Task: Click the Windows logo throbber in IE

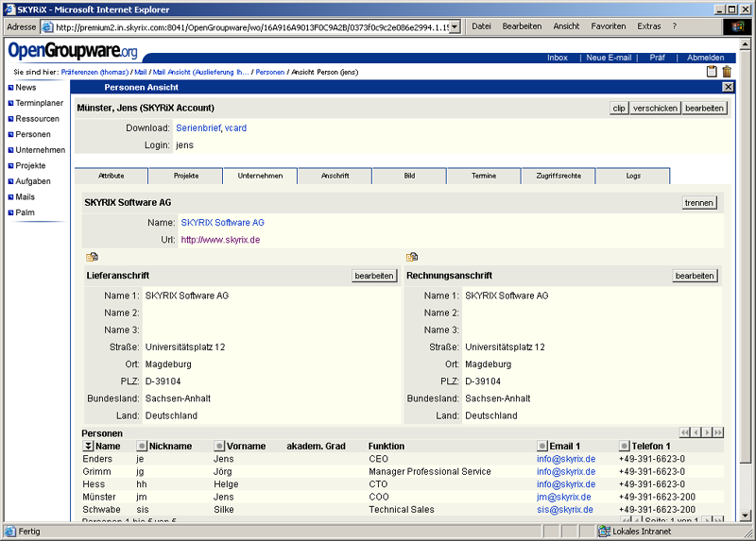Action: coord(737,26)
